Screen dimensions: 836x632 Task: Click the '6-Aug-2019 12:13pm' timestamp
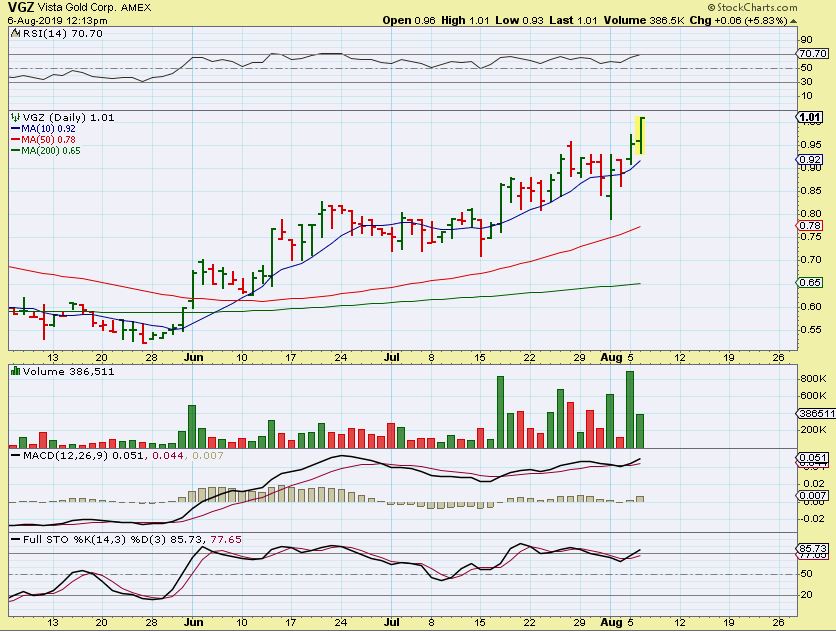pos(58,21)
